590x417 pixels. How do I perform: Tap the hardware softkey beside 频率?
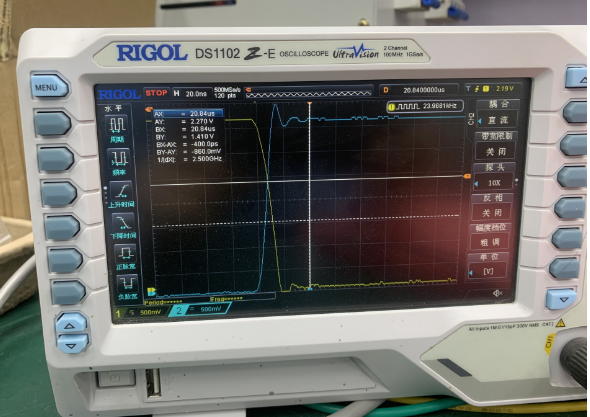coord(55,159)
